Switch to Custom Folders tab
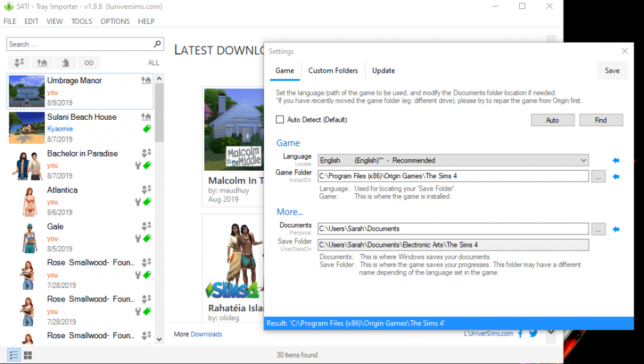This screenshot has width=644, height=364. pyautogui.click(x=333, y=71)
